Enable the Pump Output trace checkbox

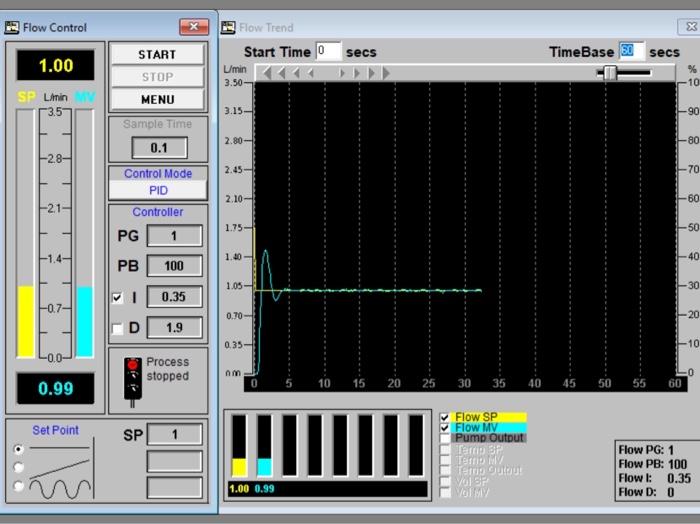click(x=445, y=438)
